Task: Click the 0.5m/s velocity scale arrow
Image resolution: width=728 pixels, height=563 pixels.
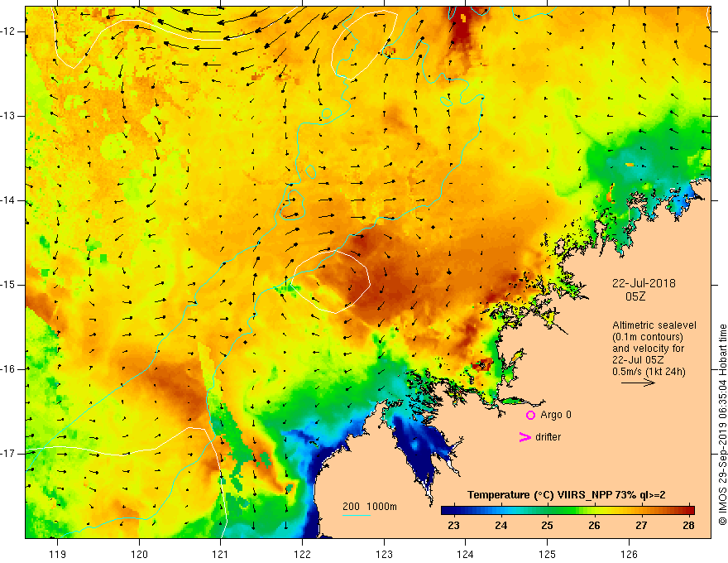Action: coord(638,383)
